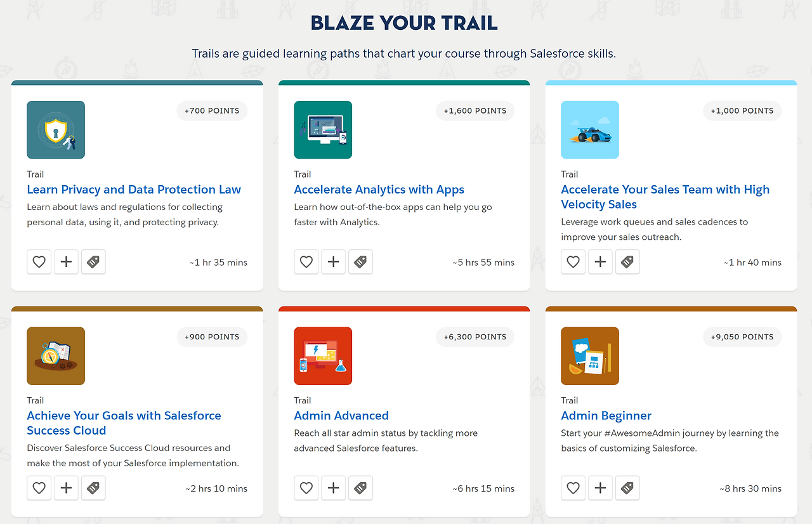Click plus icon on Achieve Your Goals card
The width and height of the screenshot is (812, 524).
pos(66,488)
